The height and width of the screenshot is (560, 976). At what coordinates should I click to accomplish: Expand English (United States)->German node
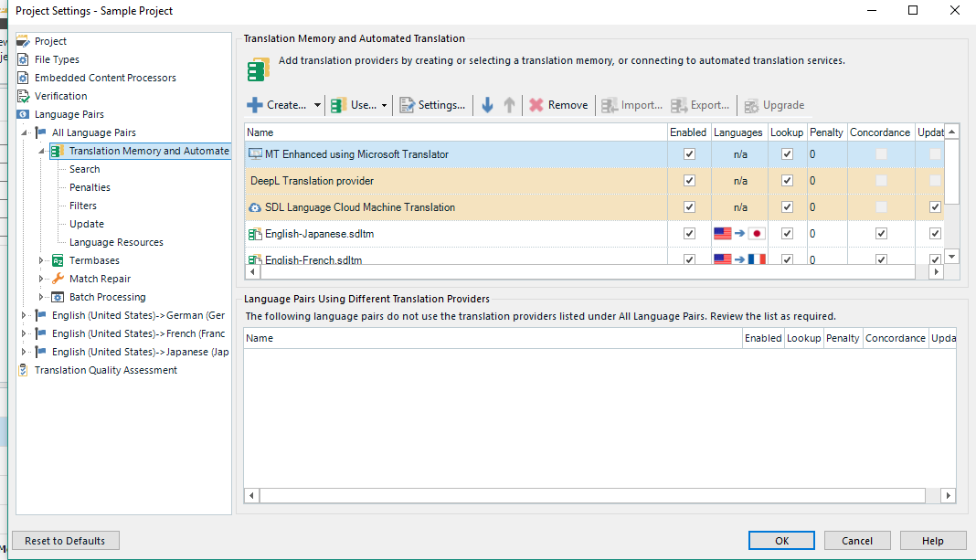click(24, 315)
